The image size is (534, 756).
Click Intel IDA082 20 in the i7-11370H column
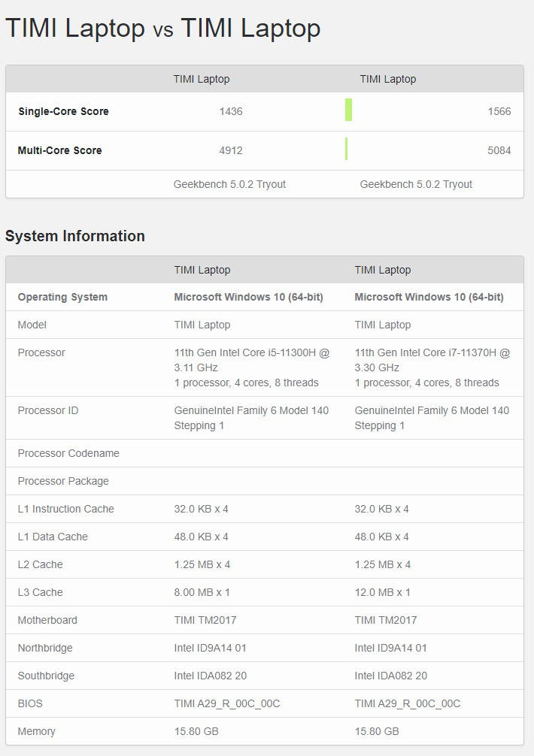[391, 676]
